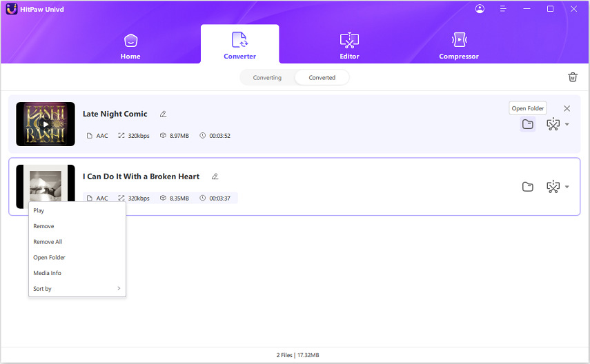Expand edit dropdown arrow for Broken Heart track
Viewport: 590px width, 364px height.
[567, 187]
